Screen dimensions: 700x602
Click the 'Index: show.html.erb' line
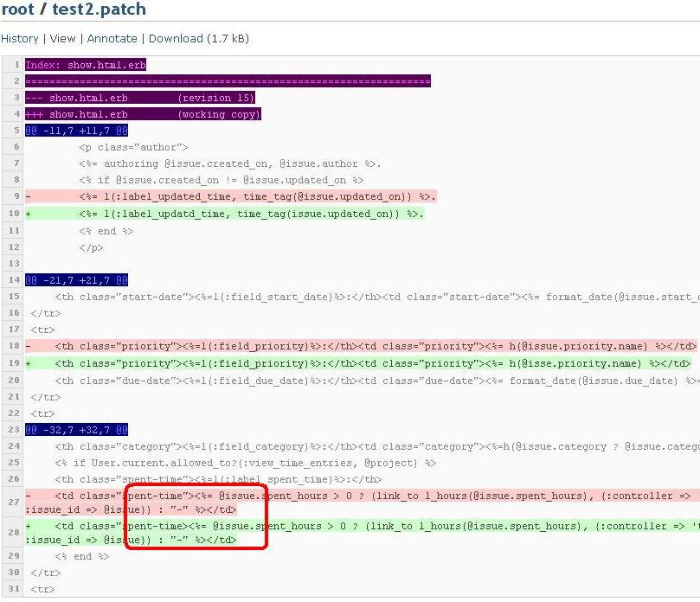(x=86, y=65)
